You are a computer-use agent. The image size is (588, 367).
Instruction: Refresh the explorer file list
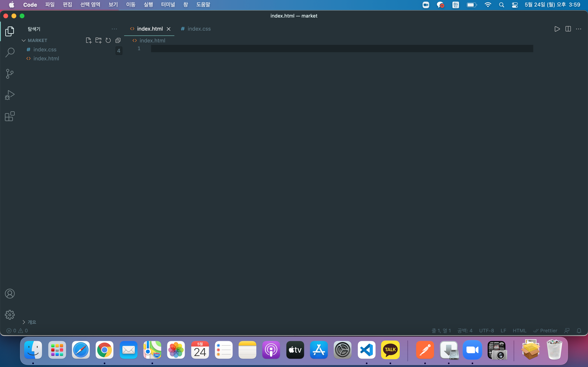point(108,40)
